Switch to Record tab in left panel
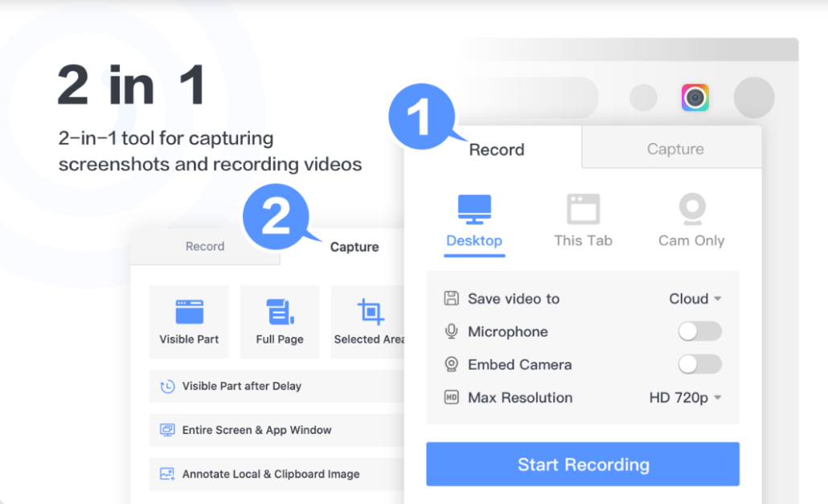 pos(205,247)
